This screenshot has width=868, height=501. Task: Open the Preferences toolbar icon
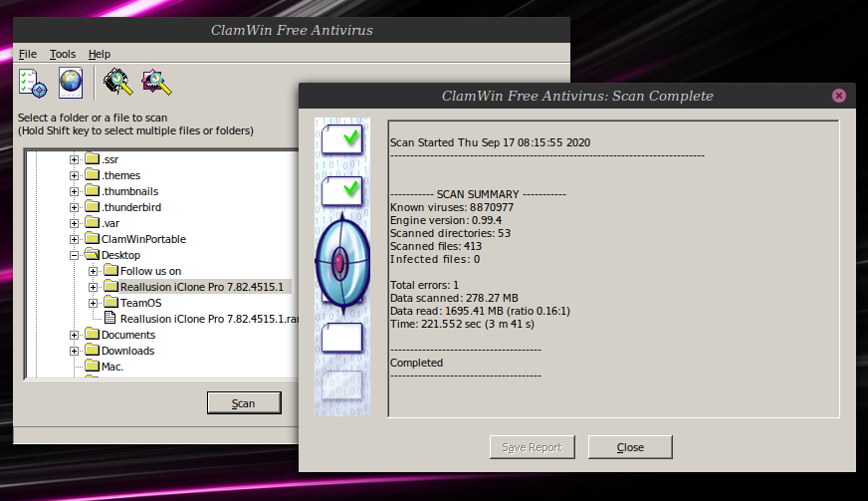(x=33, y=83)
